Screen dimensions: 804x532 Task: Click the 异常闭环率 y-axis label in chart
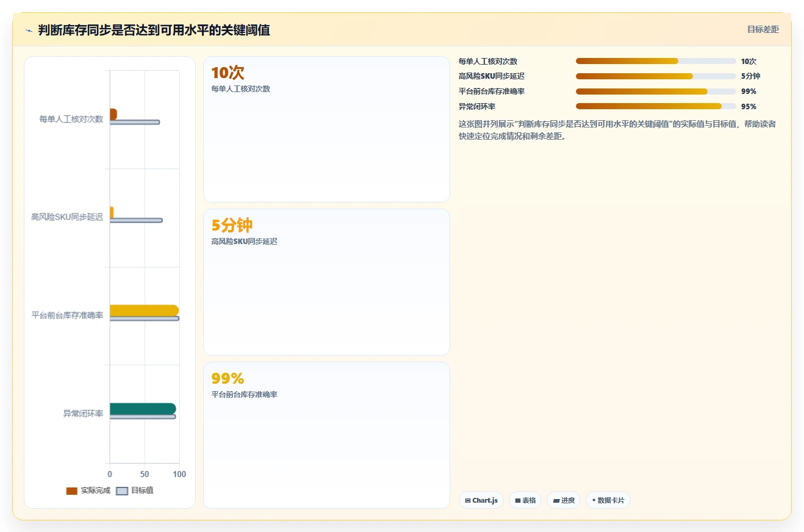tap(83, 414)
